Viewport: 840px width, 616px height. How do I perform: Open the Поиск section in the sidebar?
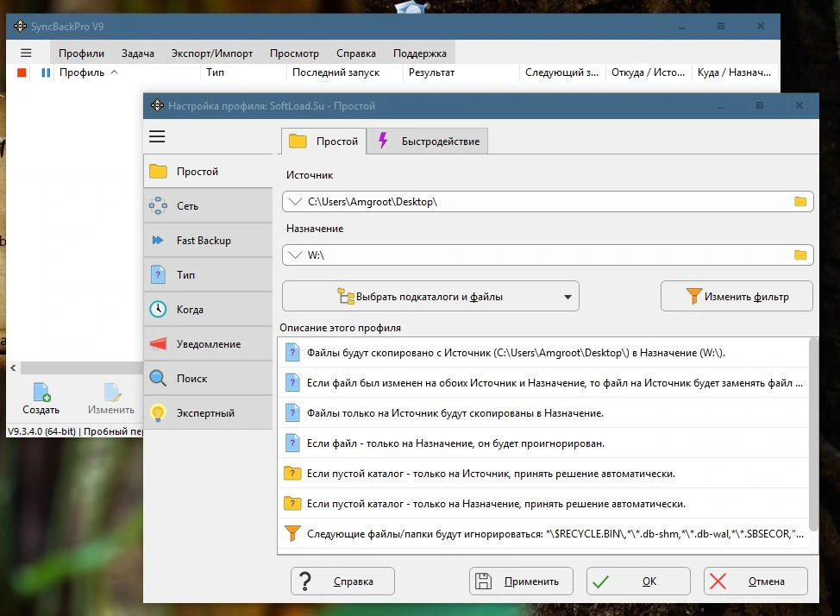[x=209, y=379]
